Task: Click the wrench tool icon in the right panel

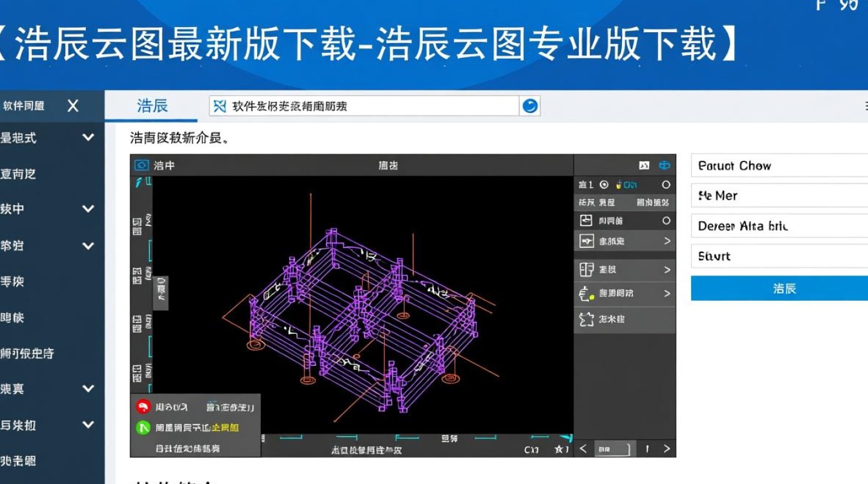Action: pyautogui.click(x=586, y=239)
